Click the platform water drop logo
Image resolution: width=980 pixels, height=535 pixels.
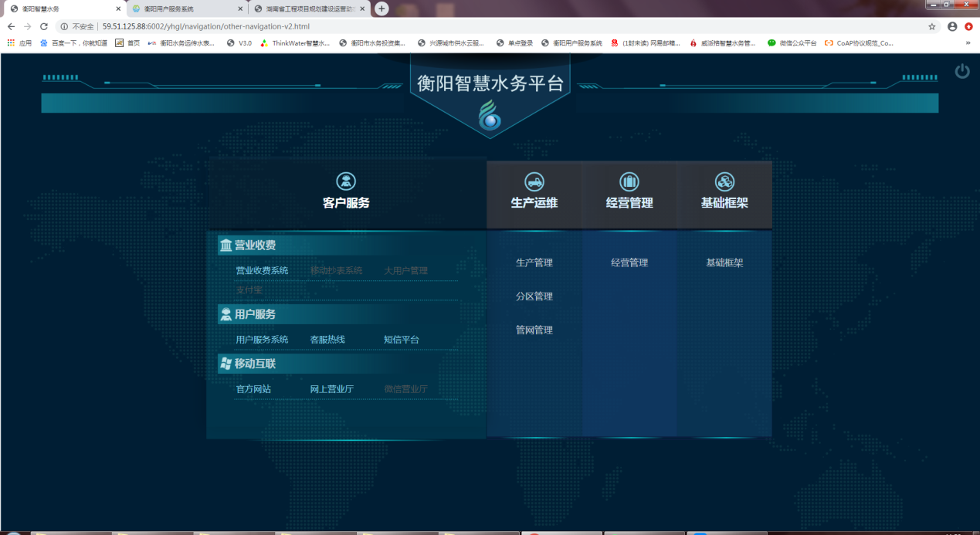pos(490,117)
